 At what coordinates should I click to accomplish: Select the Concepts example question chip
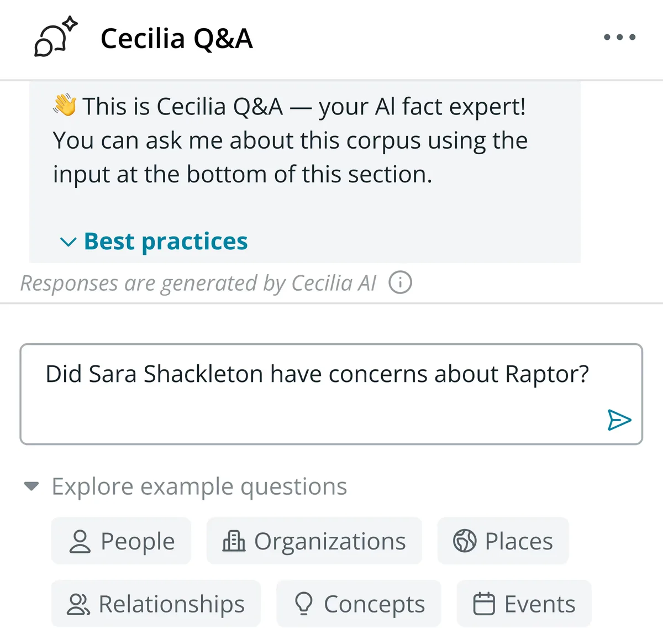click(x=358, y=604)
